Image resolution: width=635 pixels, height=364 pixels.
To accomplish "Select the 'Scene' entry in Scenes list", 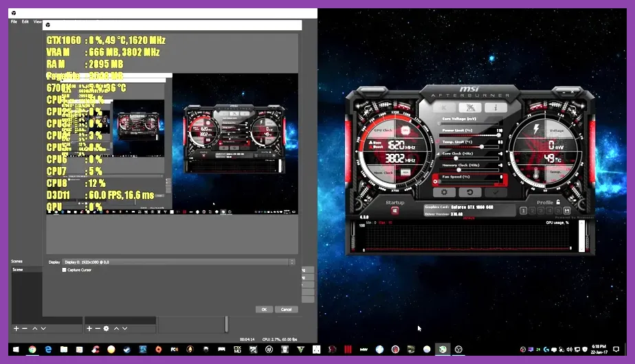I will tap(27, 269).
